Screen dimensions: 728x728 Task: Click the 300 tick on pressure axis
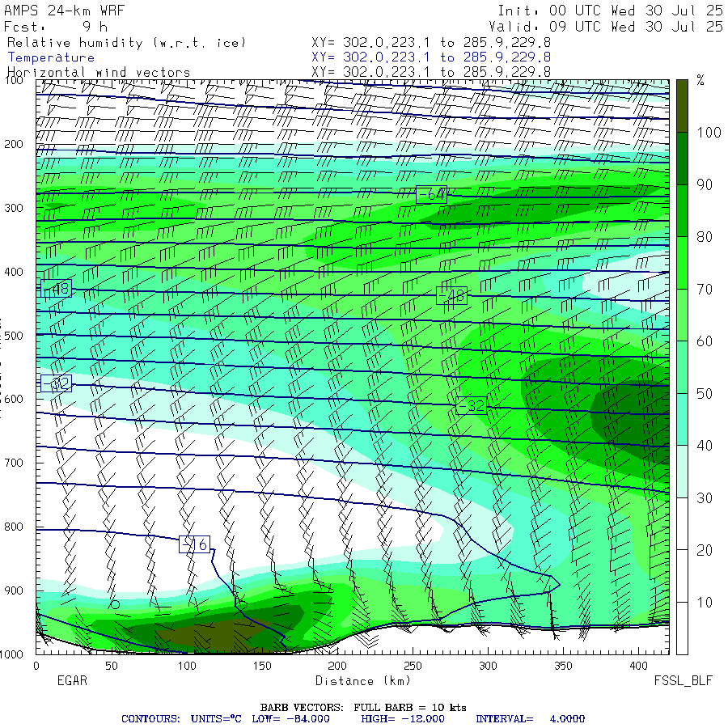point(14,208)
